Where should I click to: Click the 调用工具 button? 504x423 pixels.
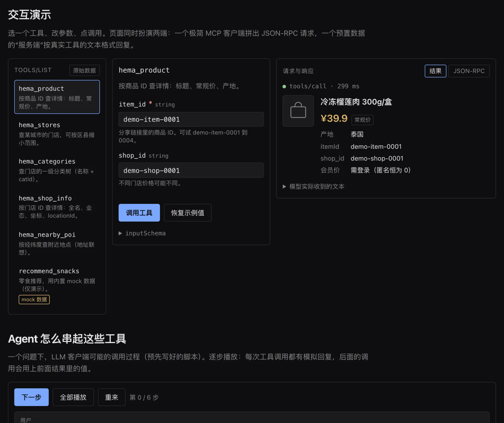coord(139,213)
